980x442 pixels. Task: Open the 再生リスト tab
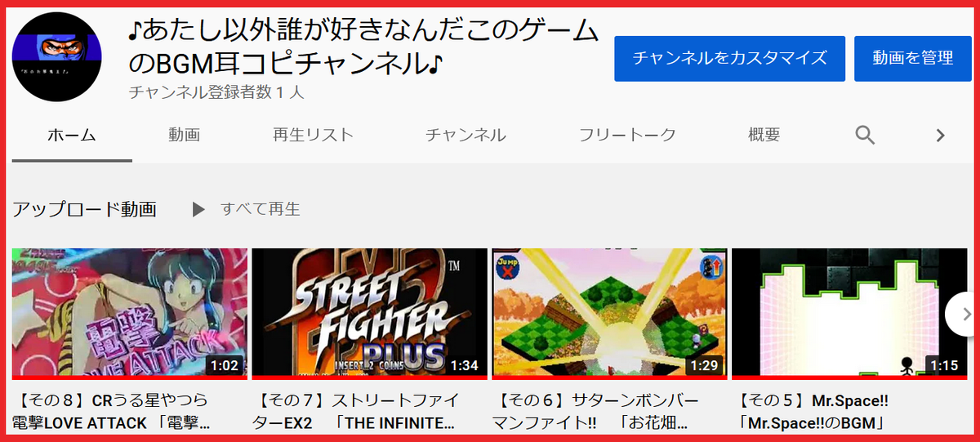pos(314,135)
